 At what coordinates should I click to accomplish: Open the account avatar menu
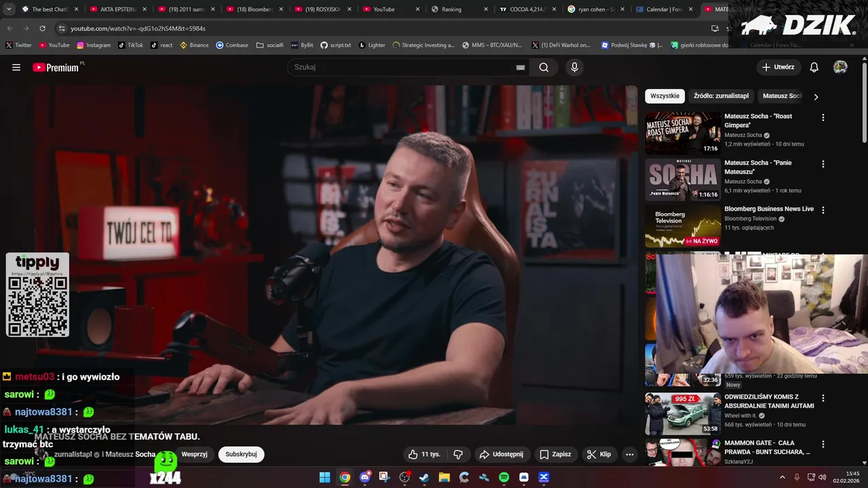tap(840, 67)
